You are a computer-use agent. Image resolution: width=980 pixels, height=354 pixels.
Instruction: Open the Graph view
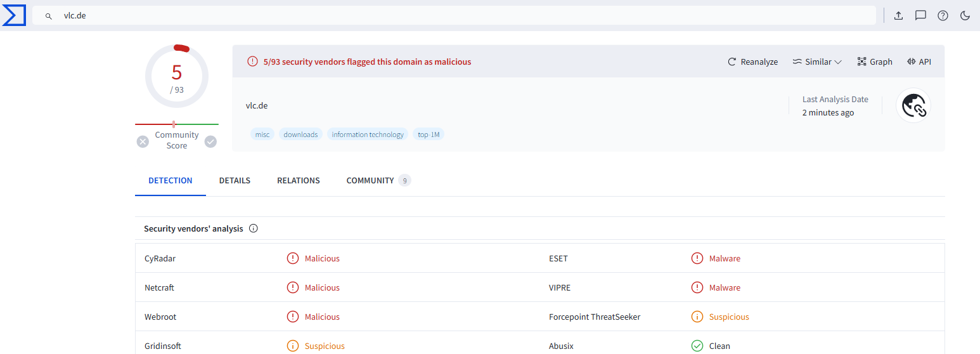click(875, 62)
